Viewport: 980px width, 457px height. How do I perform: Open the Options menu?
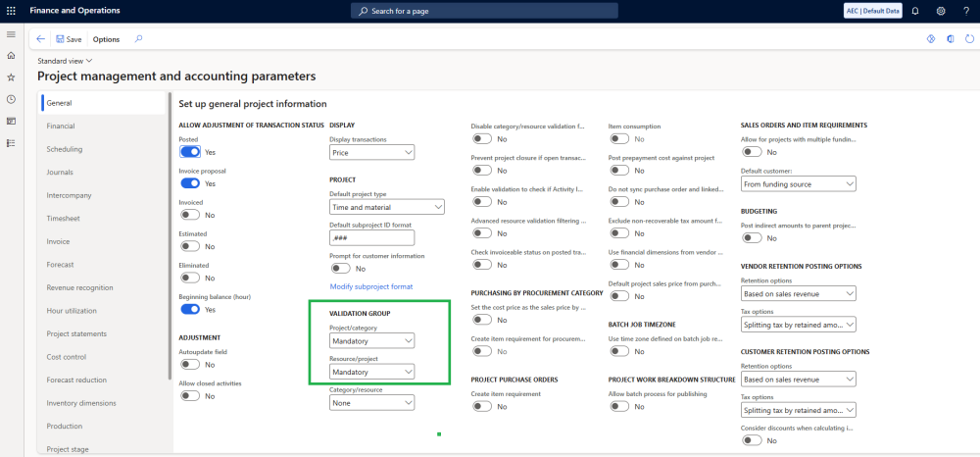point(106,39)
